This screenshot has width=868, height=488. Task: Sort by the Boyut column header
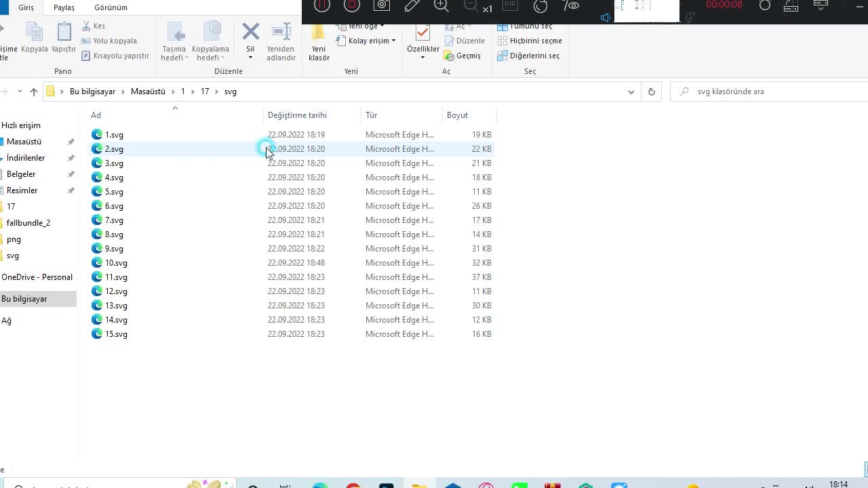click(457, 115)
